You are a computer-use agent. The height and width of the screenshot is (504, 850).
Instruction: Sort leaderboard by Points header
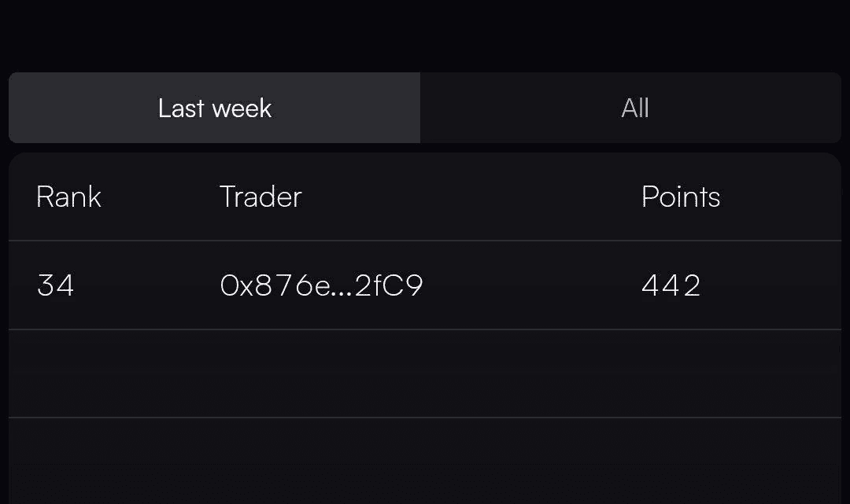pos(681,197)
